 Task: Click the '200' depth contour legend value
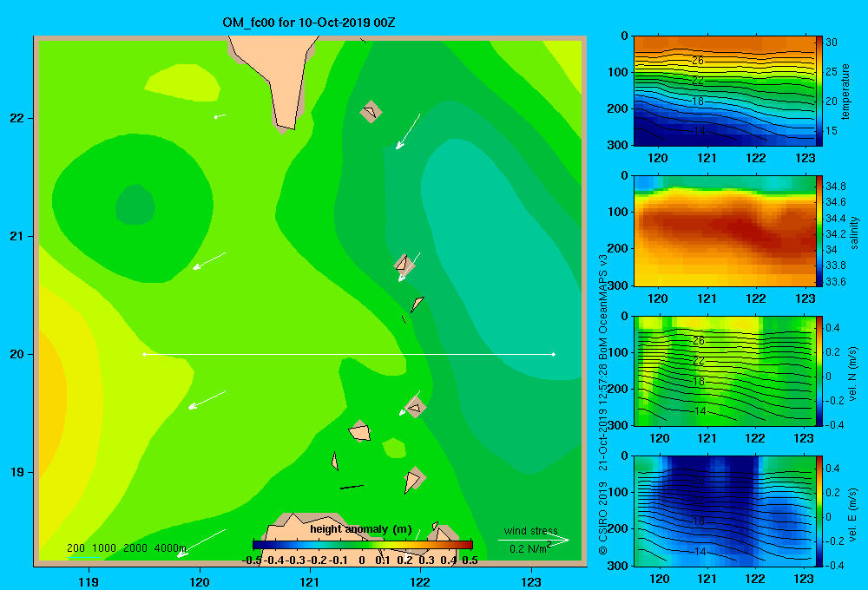click(76, 548)
